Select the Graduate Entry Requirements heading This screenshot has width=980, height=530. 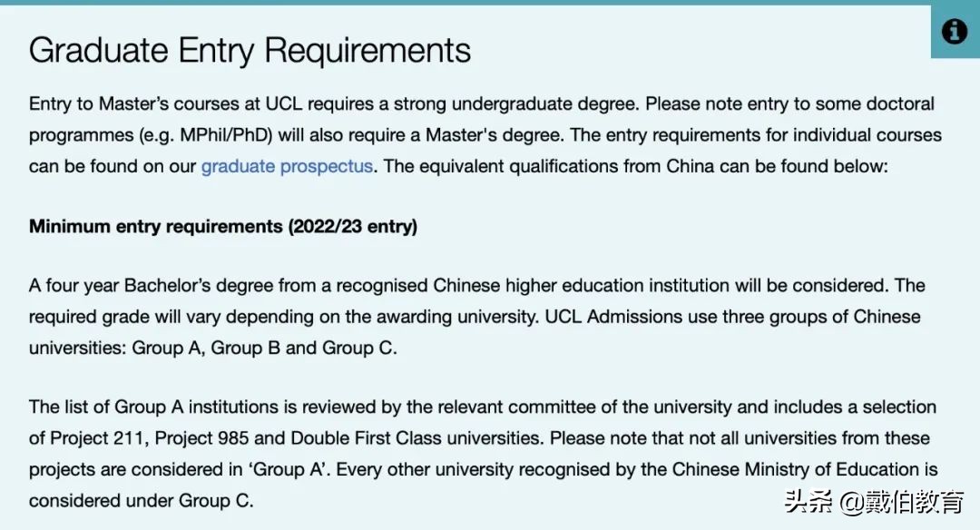[250, 51]
